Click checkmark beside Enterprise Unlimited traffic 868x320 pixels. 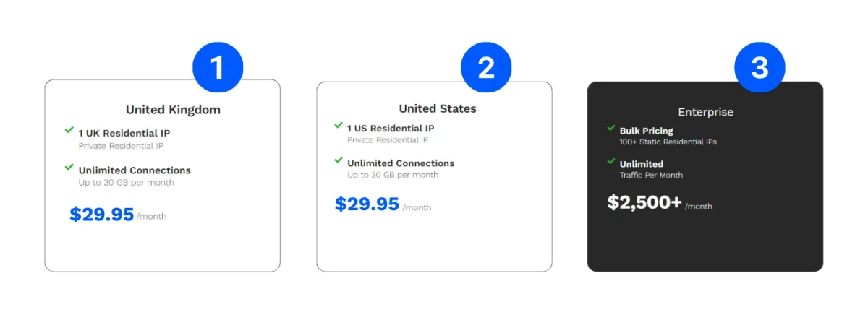[x=611, y=161]
